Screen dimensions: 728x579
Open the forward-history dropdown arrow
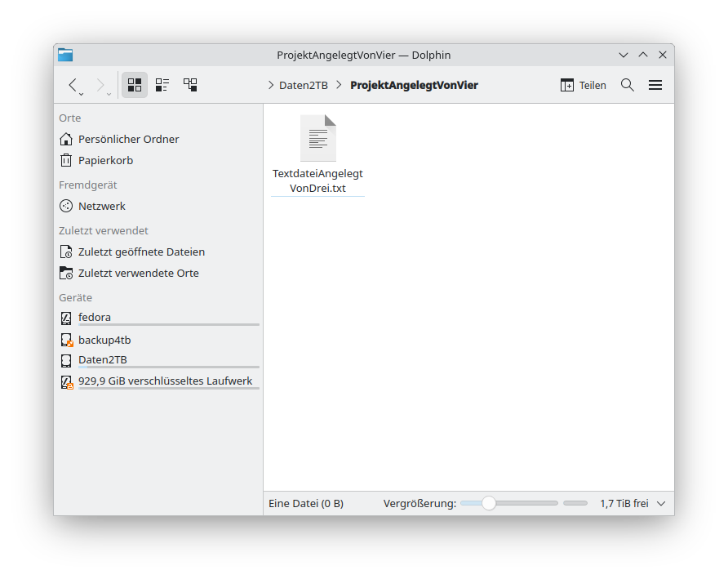pyautogui.click(x=109, y=94)
